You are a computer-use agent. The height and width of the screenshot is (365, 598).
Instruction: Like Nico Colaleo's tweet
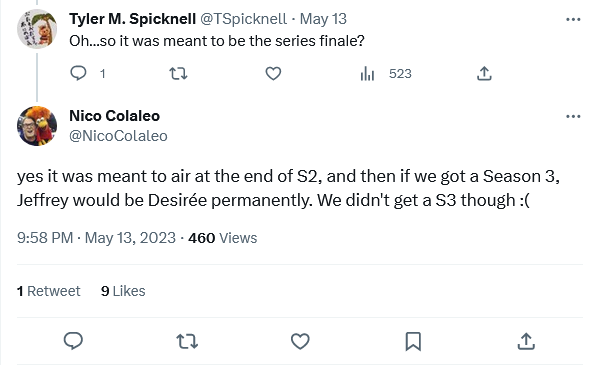[300, 341]
